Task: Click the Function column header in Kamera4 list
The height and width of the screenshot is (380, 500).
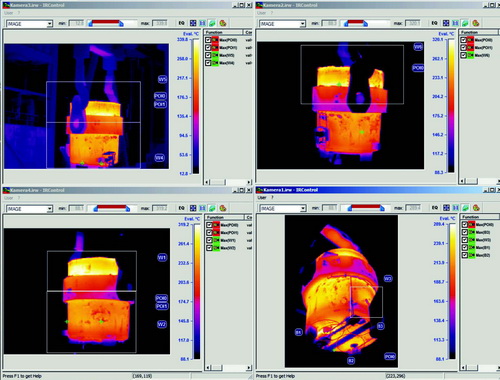Action: point(225,217)
